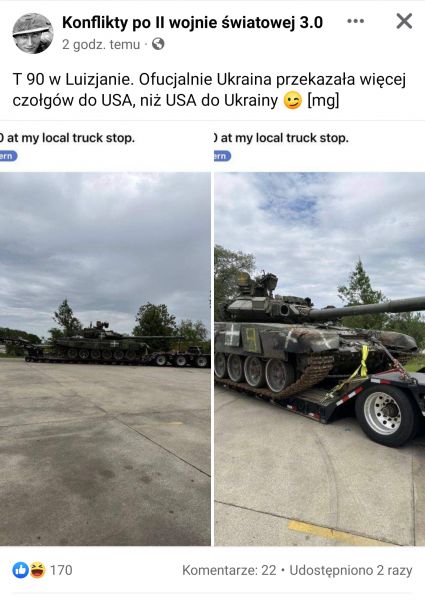Click the '[mg]' author tag in the post
The image size is (425, 600).
[x=323, y=101]
